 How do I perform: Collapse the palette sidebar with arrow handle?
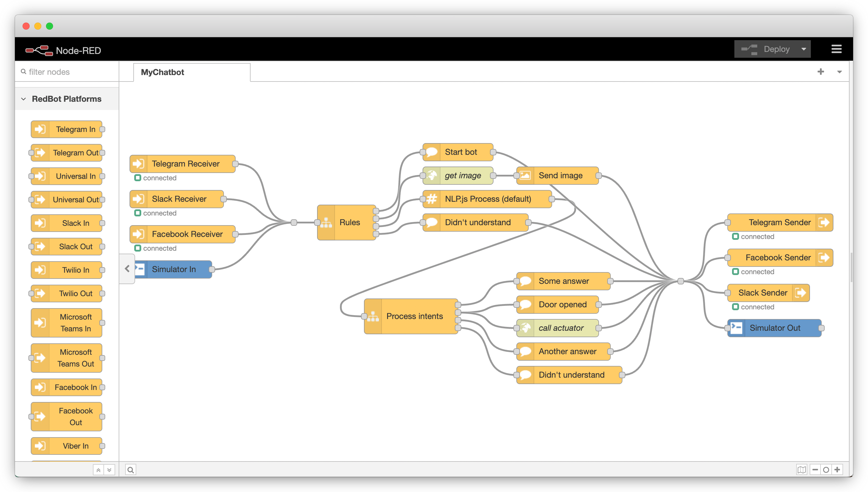pyautogui.click(x=127, y=269)
